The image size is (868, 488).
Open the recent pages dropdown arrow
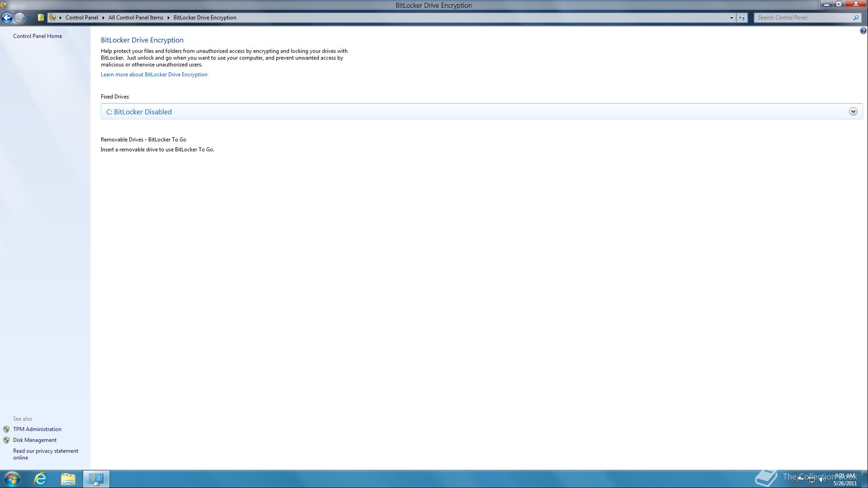point(28,18)
